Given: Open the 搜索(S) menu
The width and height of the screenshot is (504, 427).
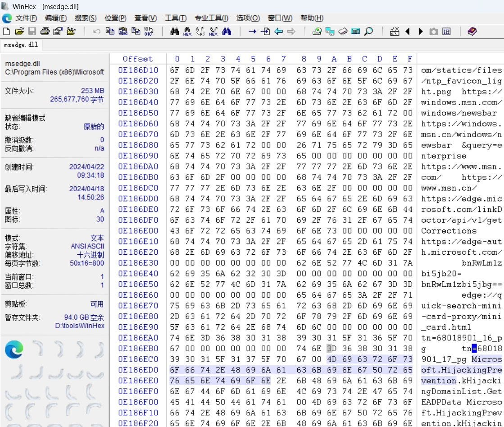Looking at the screenshot, I should click(86, 18).
